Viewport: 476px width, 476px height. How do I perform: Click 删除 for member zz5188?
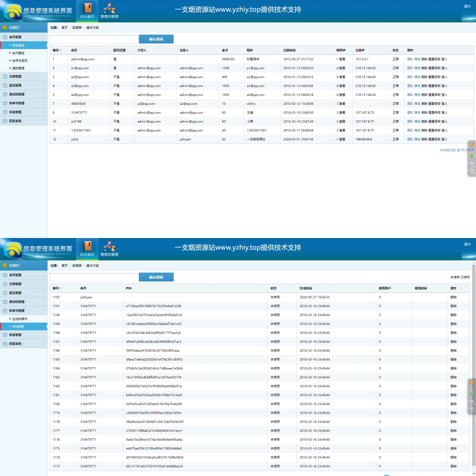tap(424, 121)
